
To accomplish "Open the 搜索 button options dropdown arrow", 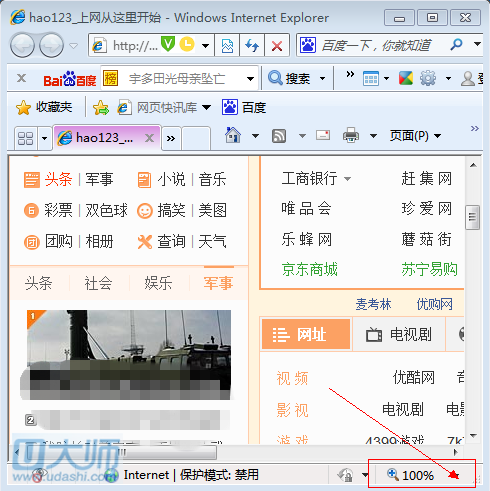I will click(322, 79).
